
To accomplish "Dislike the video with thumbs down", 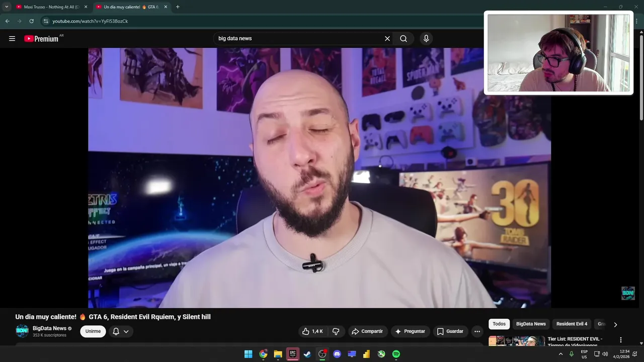I will click(336, 331).
